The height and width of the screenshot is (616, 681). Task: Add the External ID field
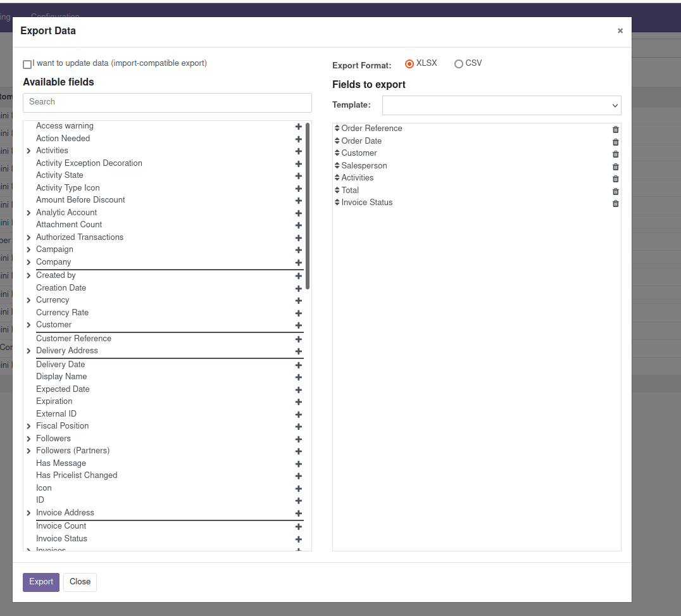pyautogui.click(x=298, y=415)
